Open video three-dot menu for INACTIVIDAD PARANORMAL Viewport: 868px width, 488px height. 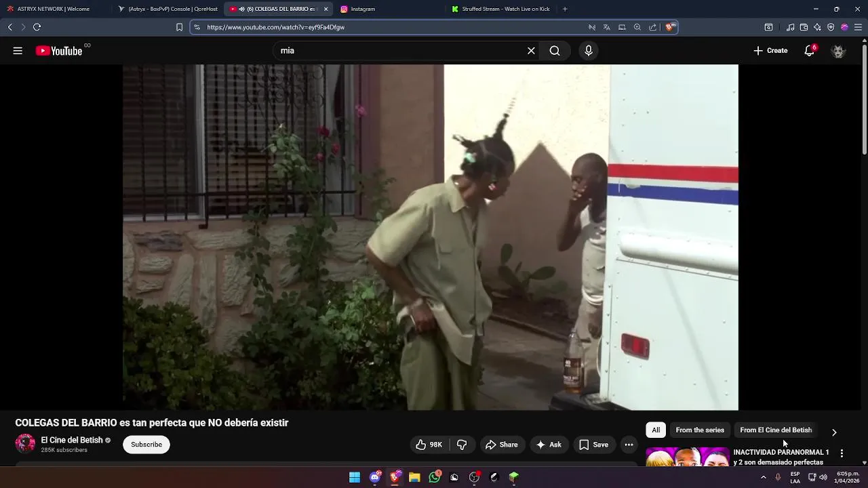click(842, 453)
